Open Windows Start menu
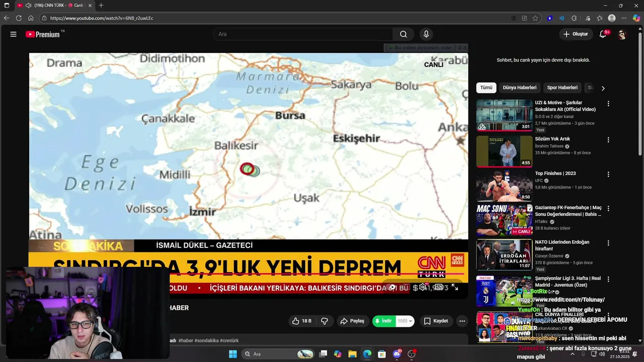This screenshot has height=362, width=644. tap(233, 354)
